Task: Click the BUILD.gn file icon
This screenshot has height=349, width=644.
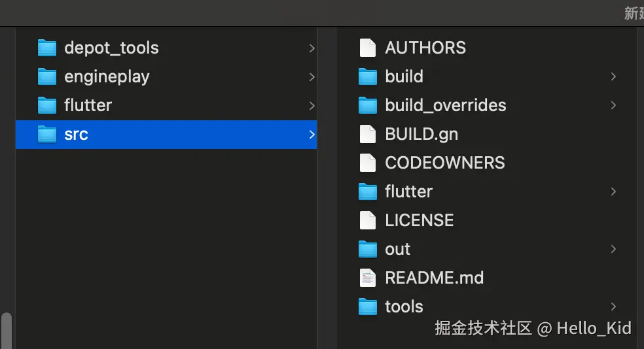Action: tap(368, 134)
